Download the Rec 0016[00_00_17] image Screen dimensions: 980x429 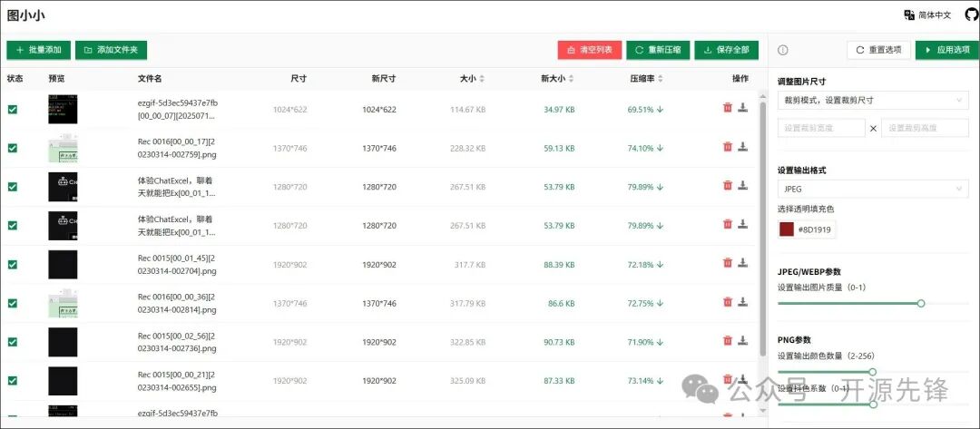point(742,147)
